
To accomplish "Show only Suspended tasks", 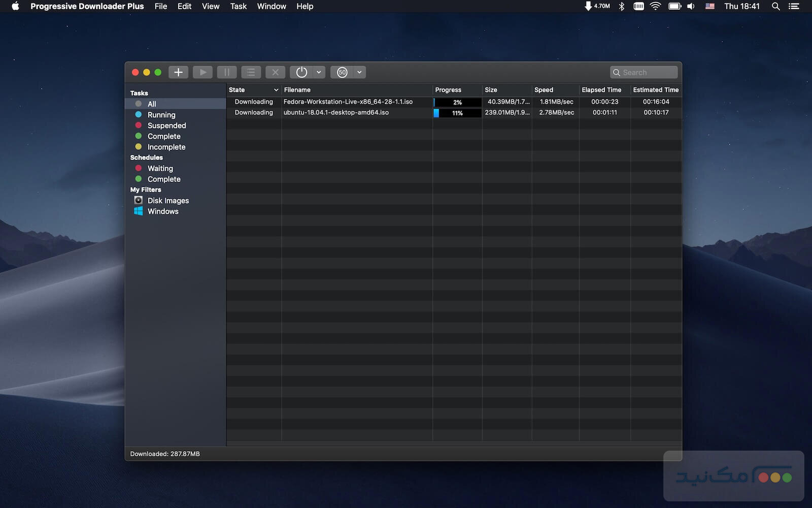I will [x=166, y=125].
